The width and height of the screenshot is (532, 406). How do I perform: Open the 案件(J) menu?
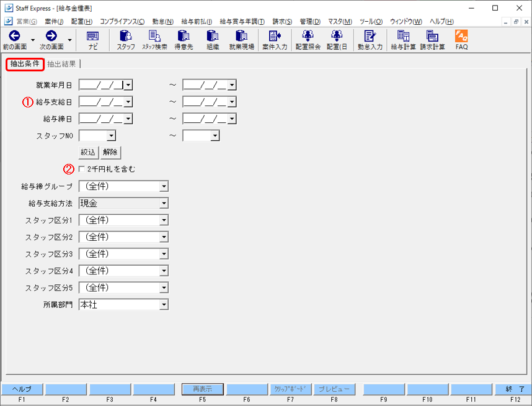click(x=54, y=21)
